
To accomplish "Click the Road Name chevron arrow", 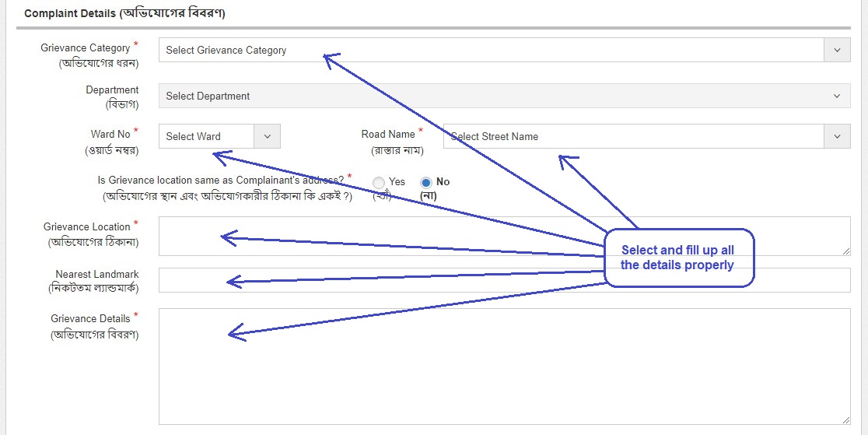I will pos(837,136).
